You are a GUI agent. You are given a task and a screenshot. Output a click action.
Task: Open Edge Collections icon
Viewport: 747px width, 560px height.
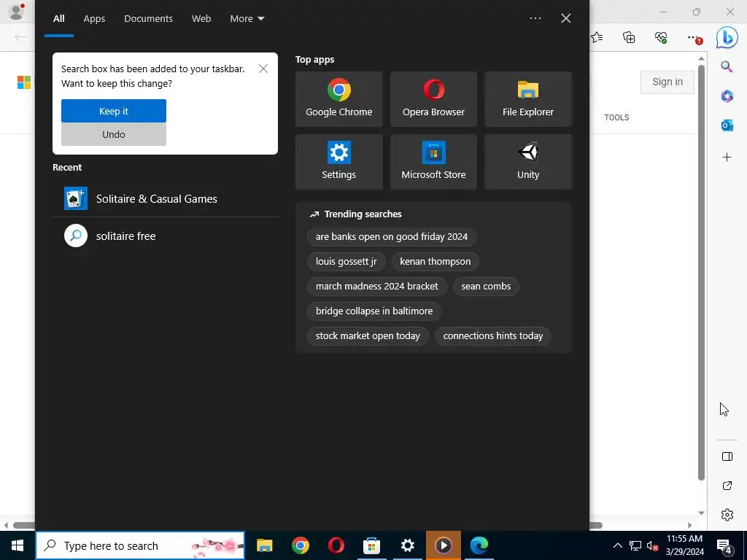(x=629, y=38)
